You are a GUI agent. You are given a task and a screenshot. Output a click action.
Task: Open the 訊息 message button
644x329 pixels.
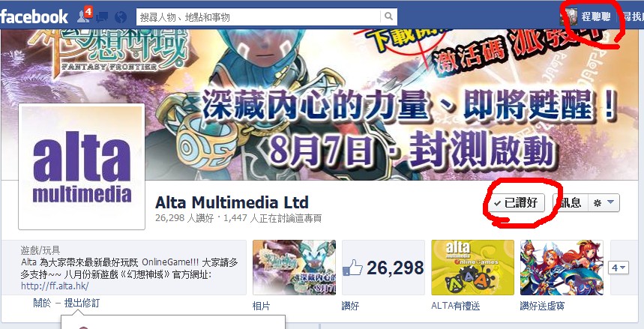571,203
